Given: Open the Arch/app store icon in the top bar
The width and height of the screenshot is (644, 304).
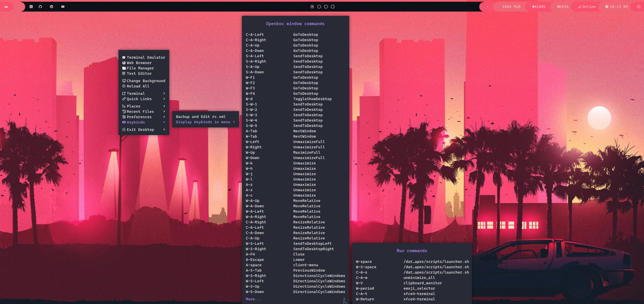Looking at the screenshot, I should point(31,6).
